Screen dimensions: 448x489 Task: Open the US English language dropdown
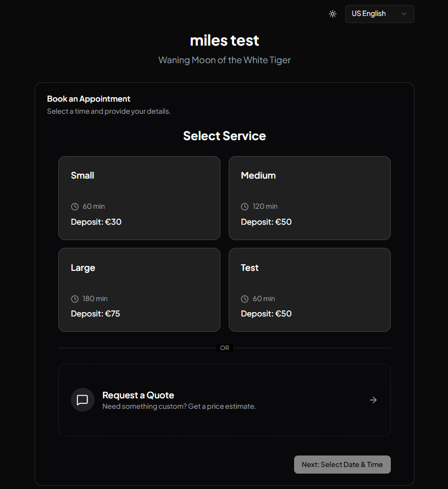click(379, 14)
